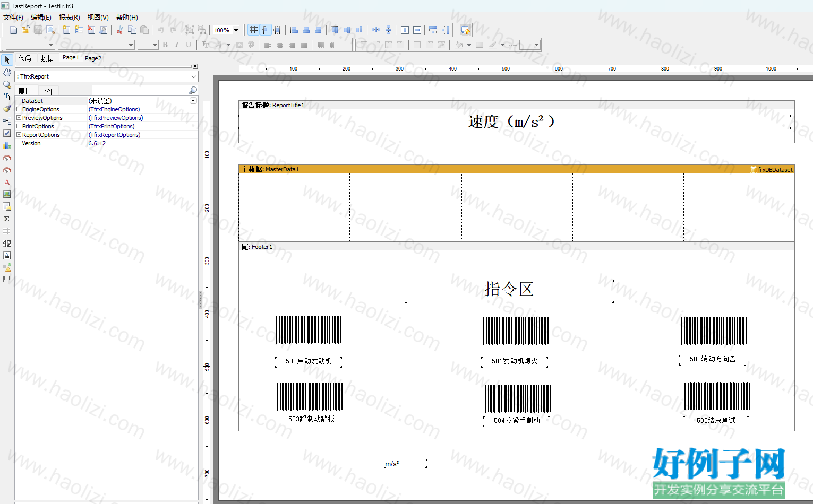The height and width of the screenshot is (504, 813).
Task: Insert a subreport object from the palette
Action: [x=7, y=206]
